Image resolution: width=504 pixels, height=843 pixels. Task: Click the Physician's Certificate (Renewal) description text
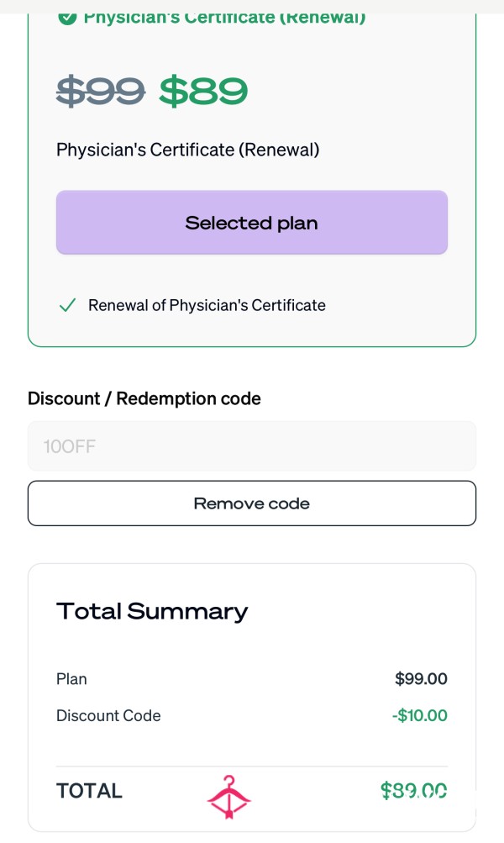tap(187, 150)
